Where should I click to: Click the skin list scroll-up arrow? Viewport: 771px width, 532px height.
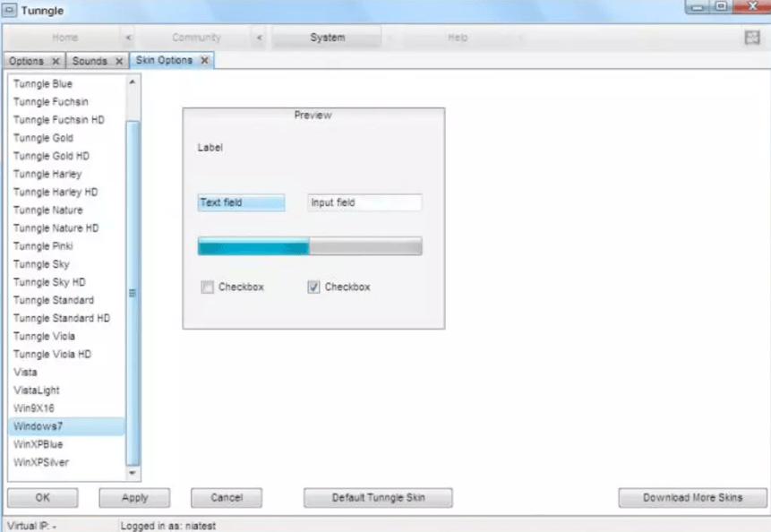[133, 82]
